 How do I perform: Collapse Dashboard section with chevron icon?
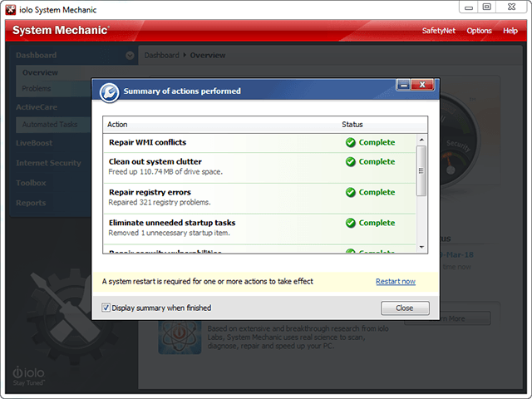[x=130, y=56]
